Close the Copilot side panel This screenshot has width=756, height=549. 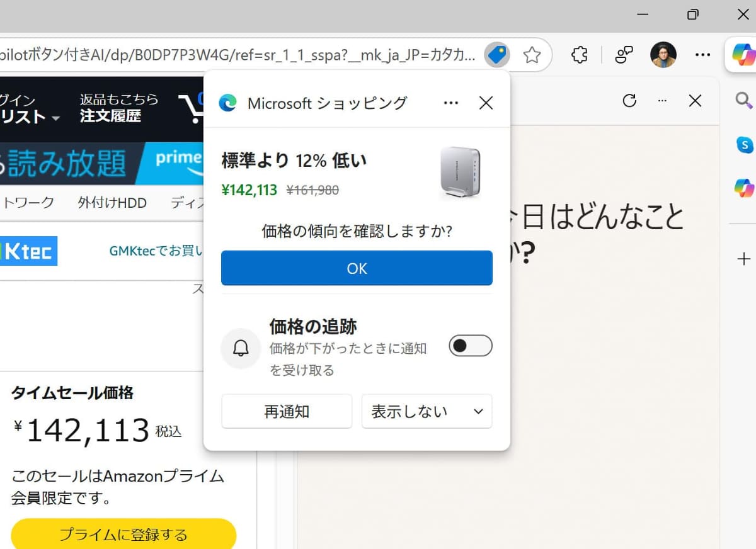pos(695,101)
